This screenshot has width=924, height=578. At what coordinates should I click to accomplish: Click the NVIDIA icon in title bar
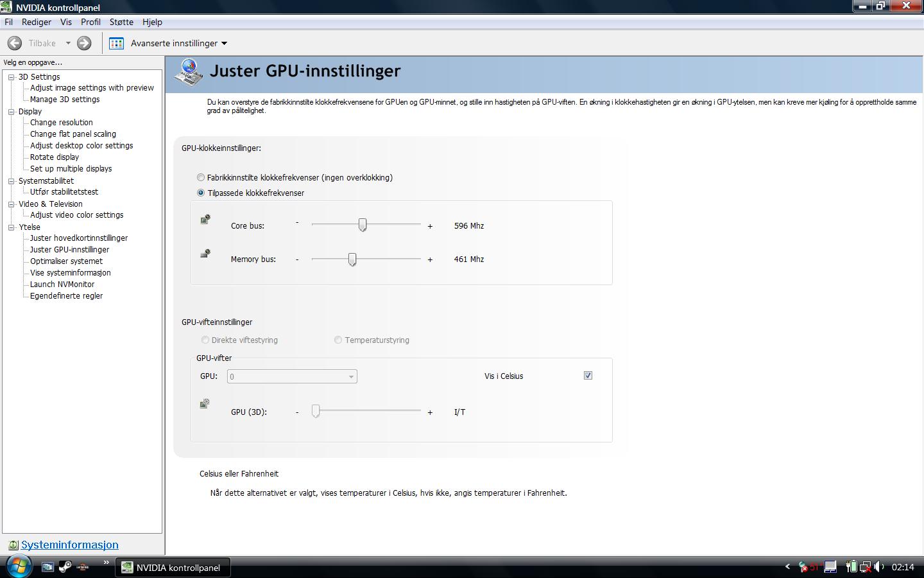[7, 8]
